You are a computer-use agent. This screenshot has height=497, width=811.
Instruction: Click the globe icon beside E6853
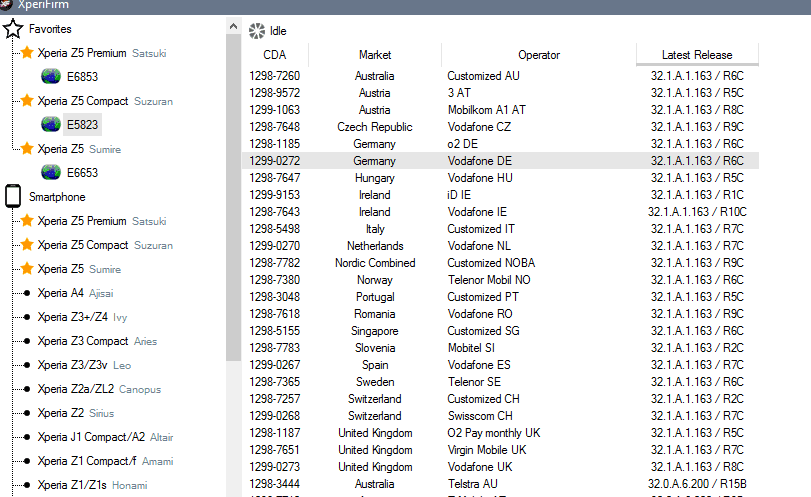coord(51,77)
